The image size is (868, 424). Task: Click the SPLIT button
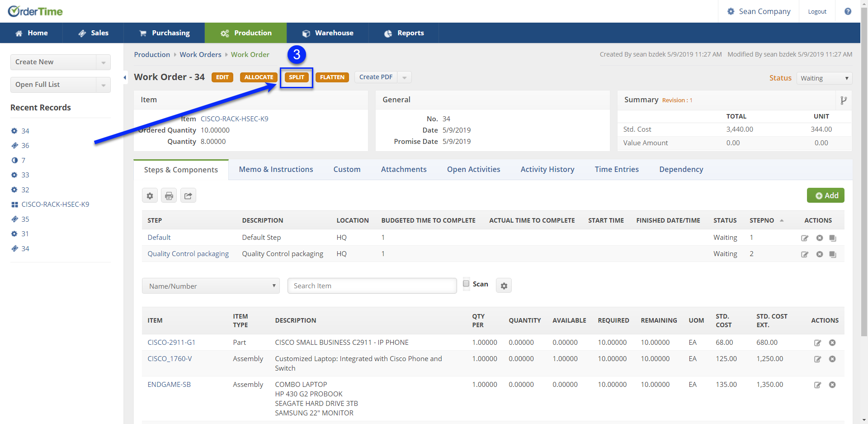(x=296, y=77)
